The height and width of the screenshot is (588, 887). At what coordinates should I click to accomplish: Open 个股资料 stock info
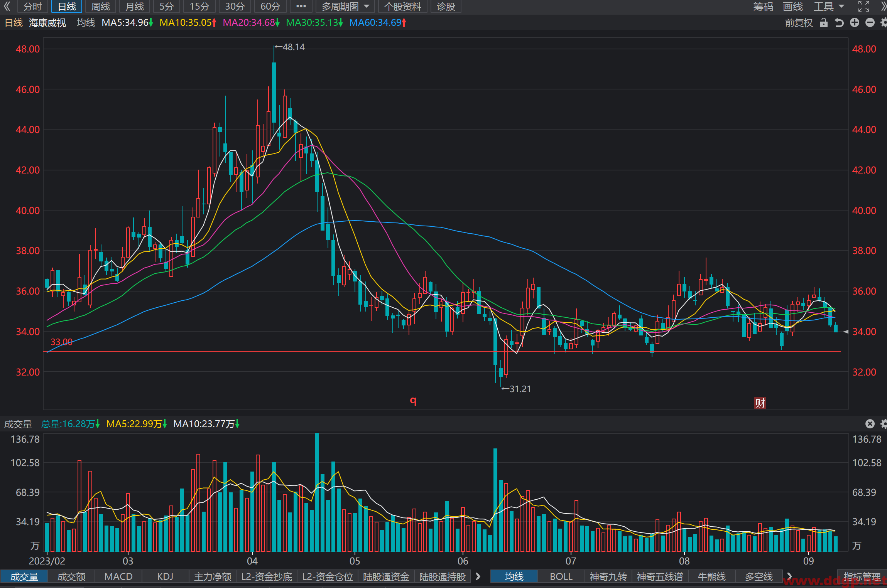click(x=402, y=7)
